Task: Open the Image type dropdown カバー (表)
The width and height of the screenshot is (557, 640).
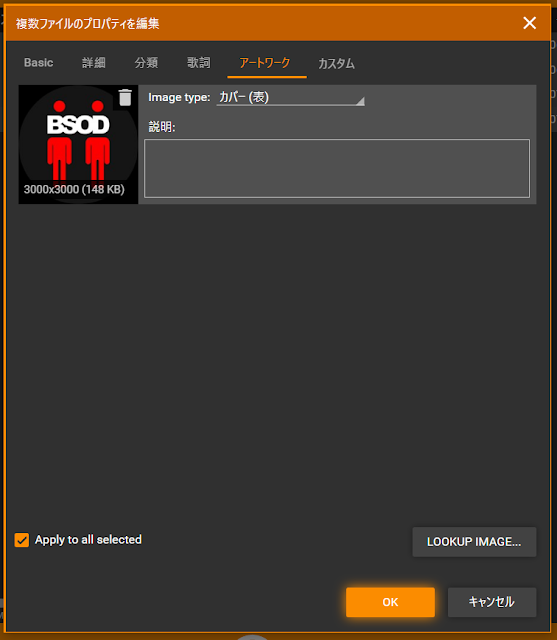Action: (x=291, y=98)
